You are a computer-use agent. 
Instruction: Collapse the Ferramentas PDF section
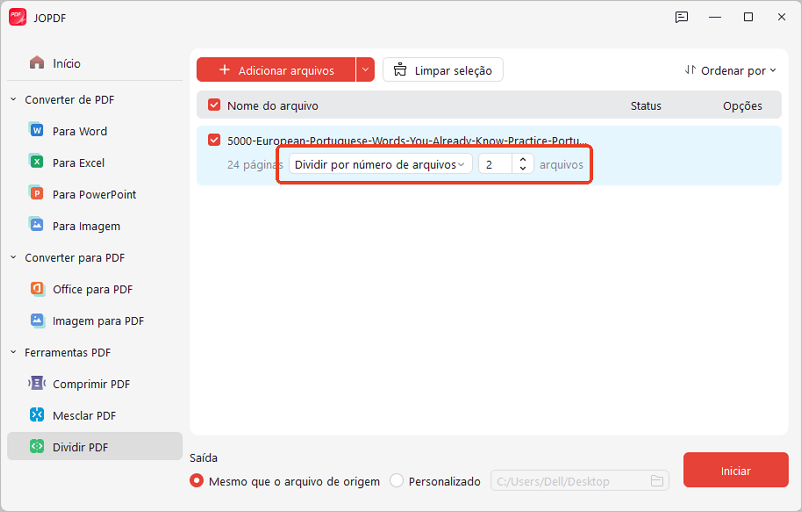13,352
